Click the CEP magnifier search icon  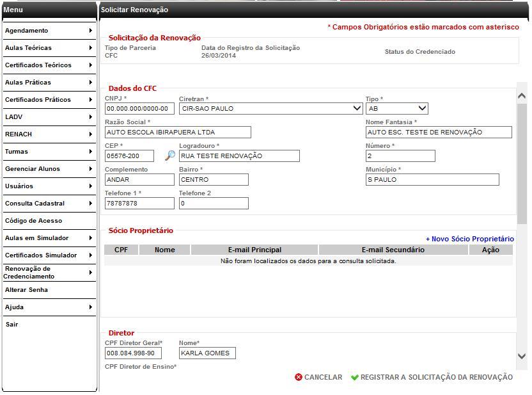click(x=170, y=156)
